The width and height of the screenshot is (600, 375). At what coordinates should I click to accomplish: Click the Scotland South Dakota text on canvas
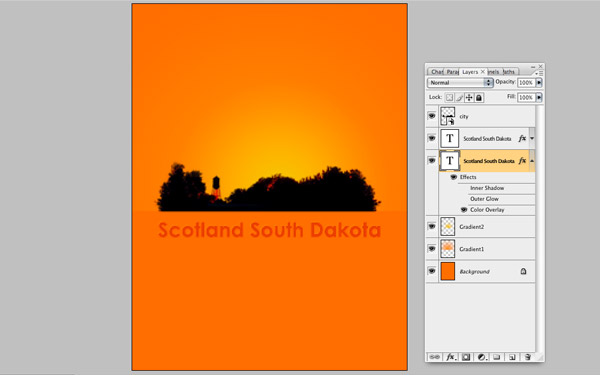pos(269,230)
